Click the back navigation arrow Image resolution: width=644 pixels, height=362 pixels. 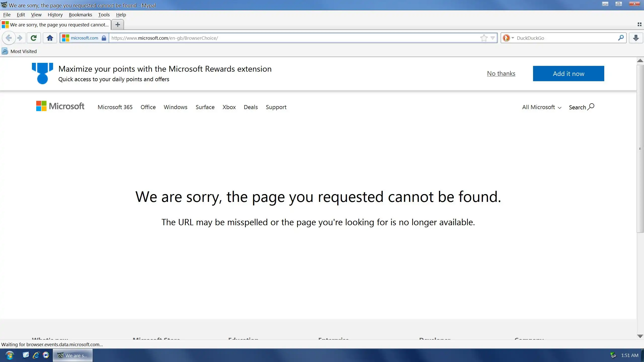point(9,38)
